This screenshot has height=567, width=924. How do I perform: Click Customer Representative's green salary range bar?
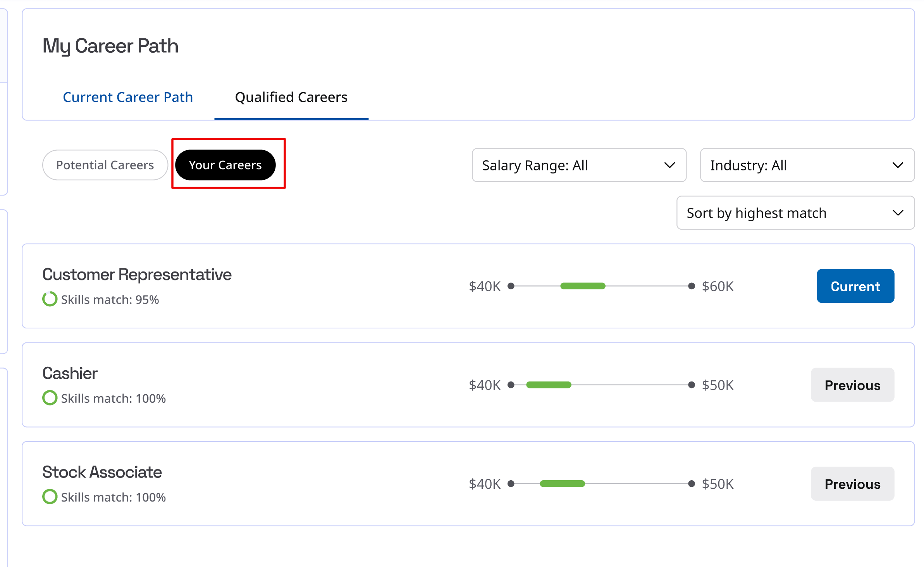click(583, 286)
